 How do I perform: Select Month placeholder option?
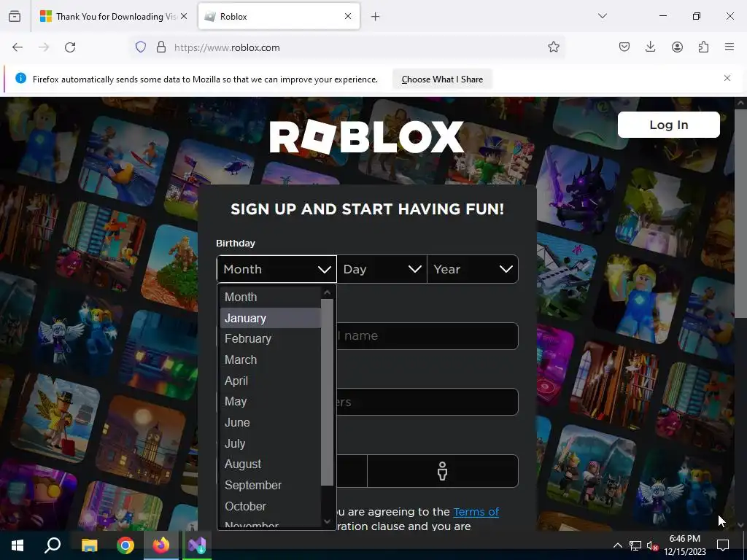click(270, 297)
